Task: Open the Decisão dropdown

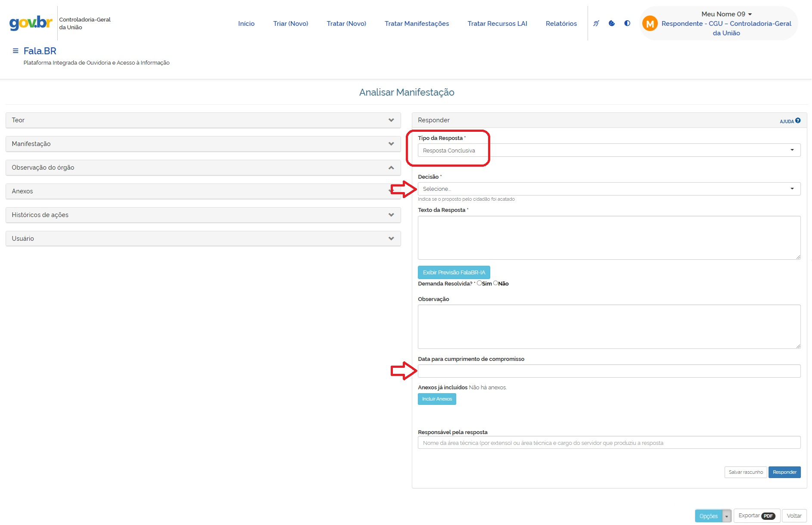Action: [x=609, y=189]
